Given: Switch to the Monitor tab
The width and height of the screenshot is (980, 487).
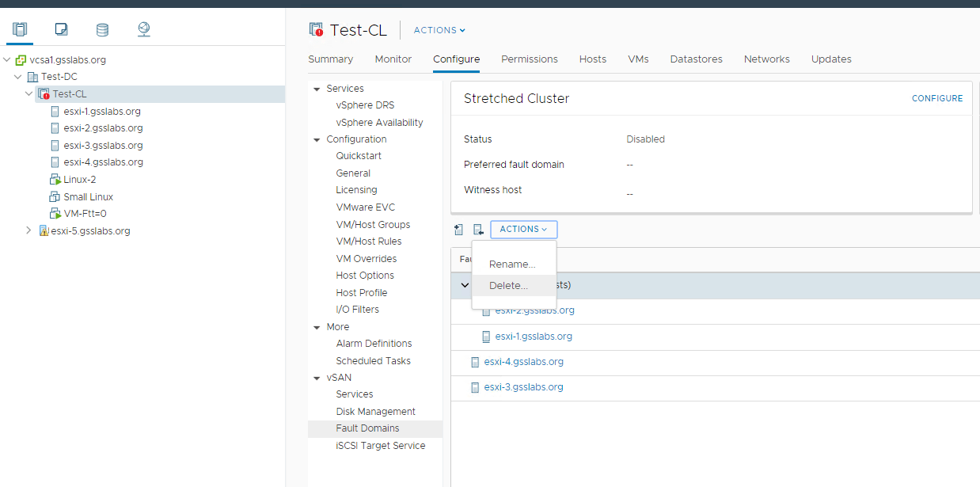Looking at the screenshot, I should click(393, 59).
